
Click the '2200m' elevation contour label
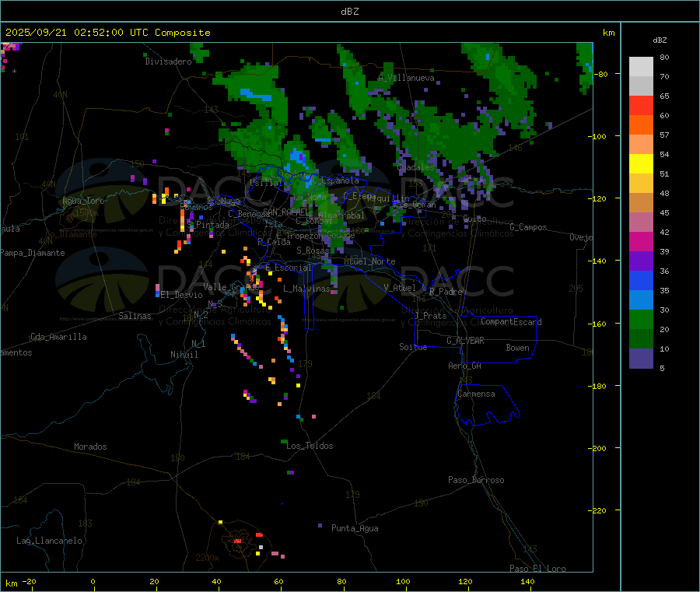(x=207, y=558)
